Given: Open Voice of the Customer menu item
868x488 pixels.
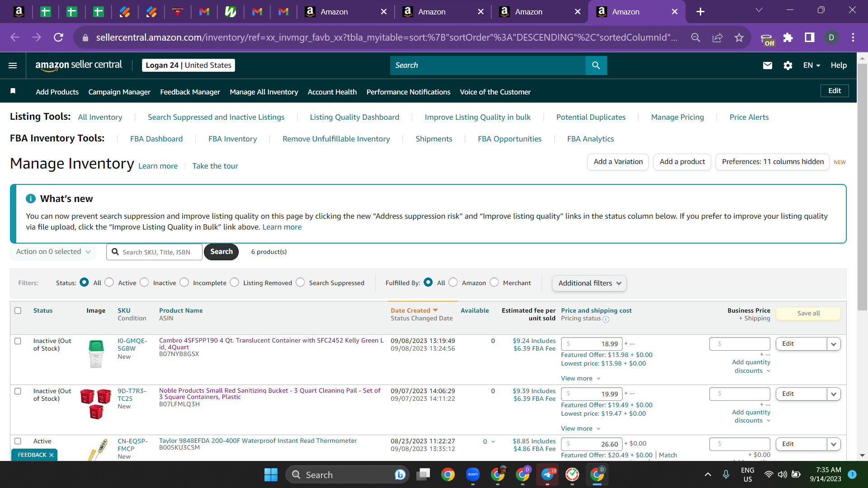Looking at the screenshot, I should [495, 92].
